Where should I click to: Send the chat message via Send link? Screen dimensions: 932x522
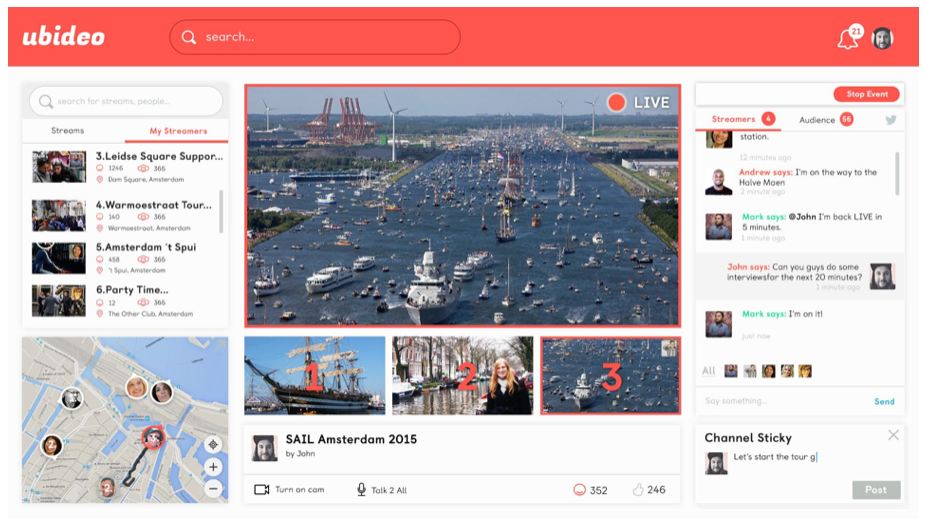pyautogui.click(x=884, y=401)
